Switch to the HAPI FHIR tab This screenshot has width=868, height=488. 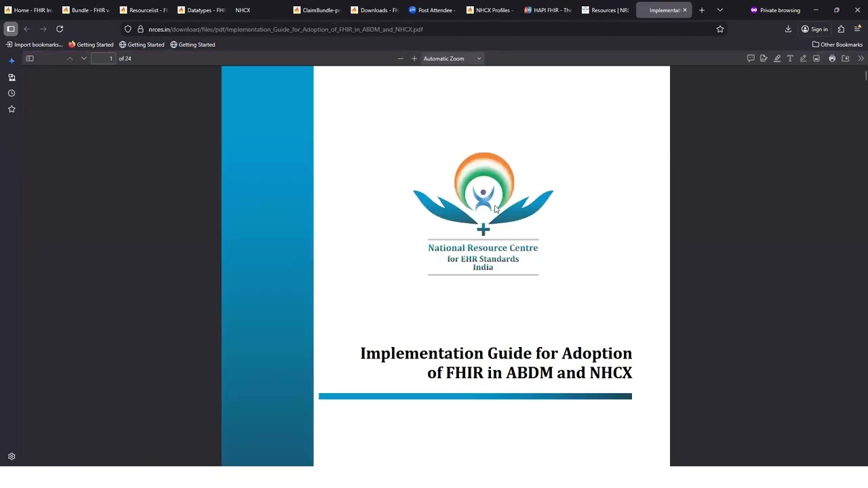(x=548, y=10)
